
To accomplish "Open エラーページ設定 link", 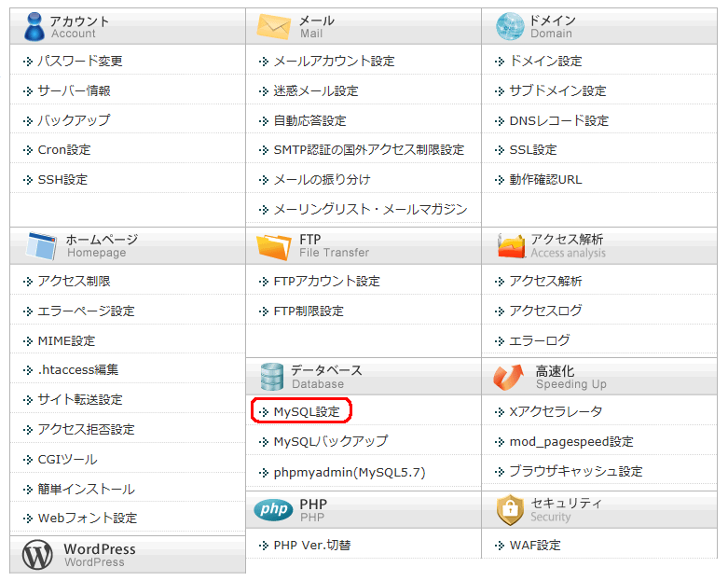I will [x=86, y=311].
